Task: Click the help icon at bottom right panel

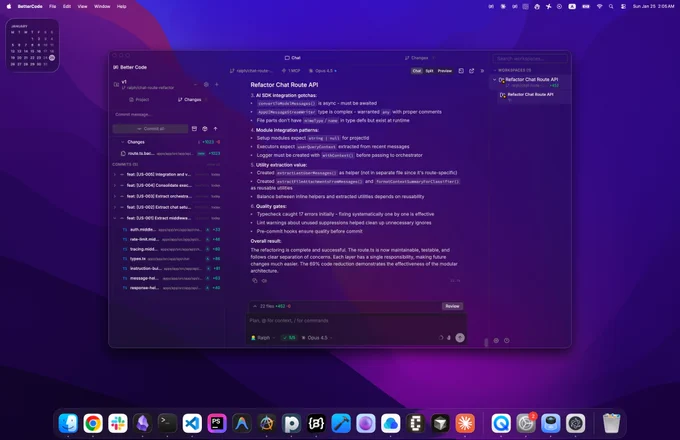Action: click(x=507, y=341)
